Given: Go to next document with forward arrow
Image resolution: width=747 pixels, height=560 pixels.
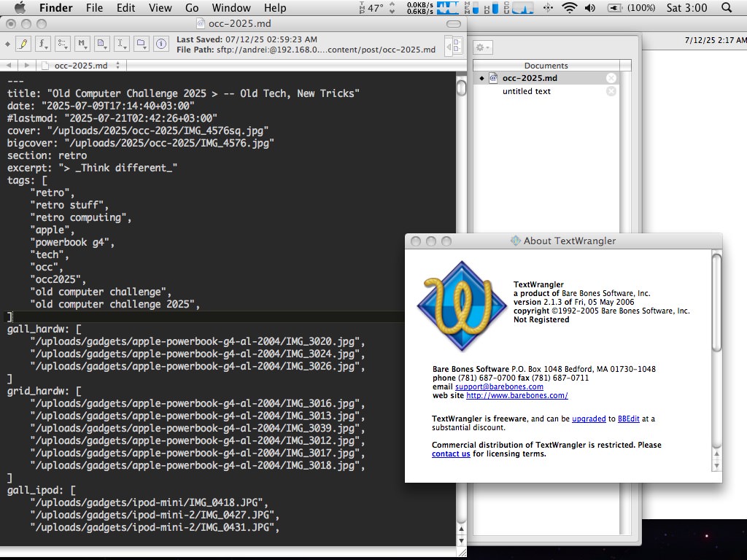Looking at the screenshot, I should 27,65.
